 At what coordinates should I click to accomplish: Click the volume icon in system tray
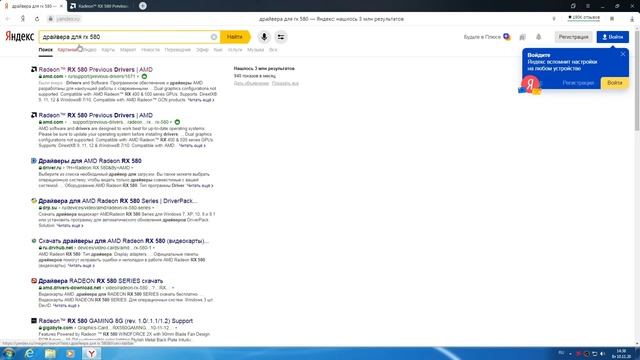(602, 353)
